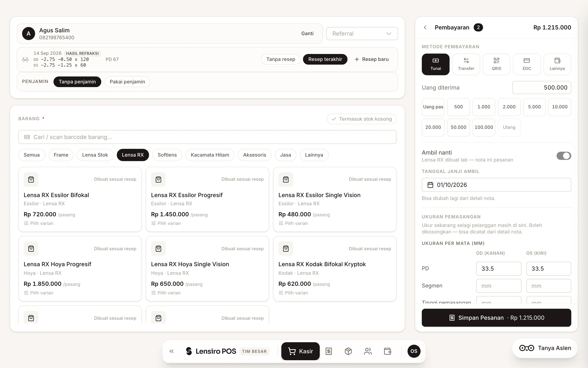
Task: Open the customers people icon in bottom nav
Action: [368, 351]
